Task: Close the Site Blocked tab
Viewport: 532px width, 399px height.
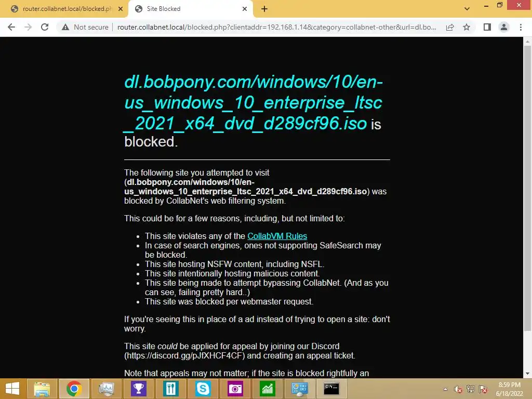Action: [245, 9]
